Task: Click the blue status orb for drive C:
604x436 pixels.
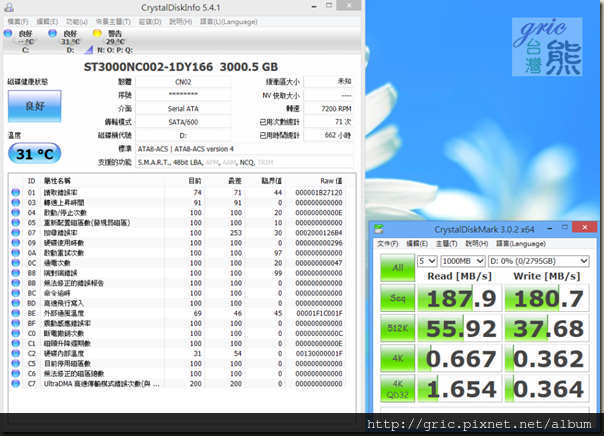Action: click(8, 33)
